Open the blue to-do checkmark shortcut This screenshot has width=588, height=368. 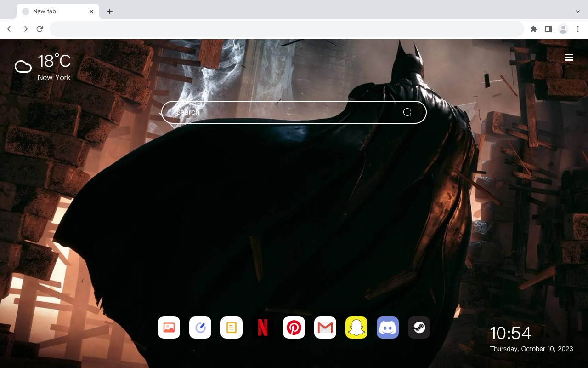pos(200,328)
